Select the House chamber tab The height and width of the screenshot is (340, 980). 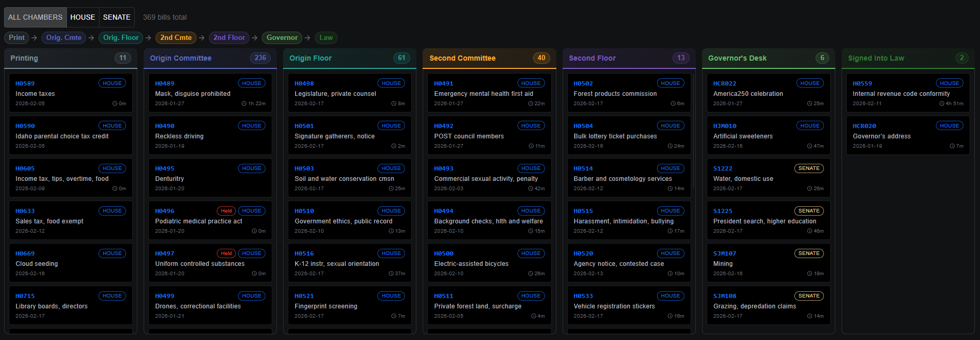point(82,17)
